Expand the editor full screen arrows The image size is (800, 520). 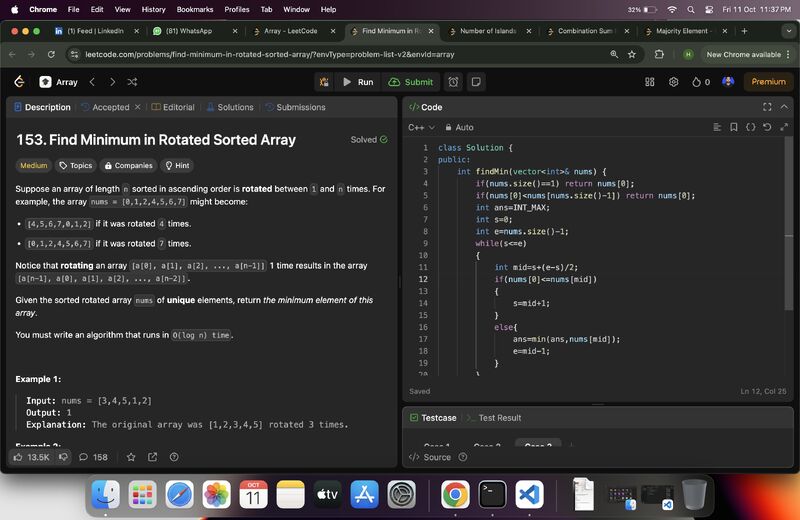[x=784, y=127]
